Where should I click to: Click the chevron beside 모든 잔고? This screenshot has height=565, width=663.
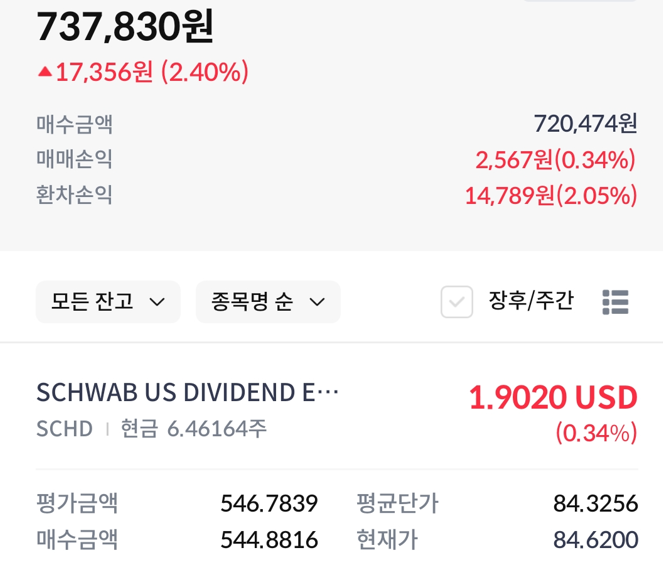pos(157,302)
